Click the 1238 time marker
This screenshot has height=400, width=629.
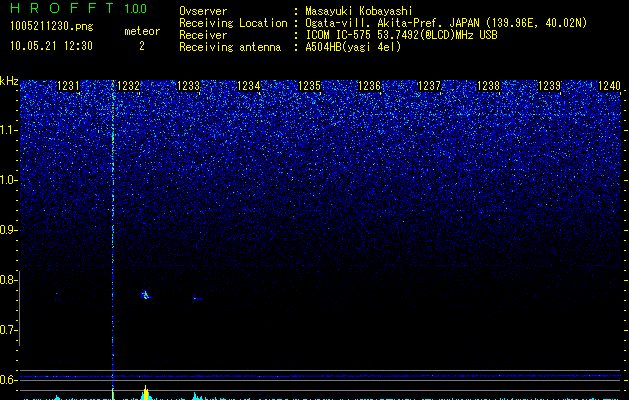pyautogui.click(x=489, y=86)
